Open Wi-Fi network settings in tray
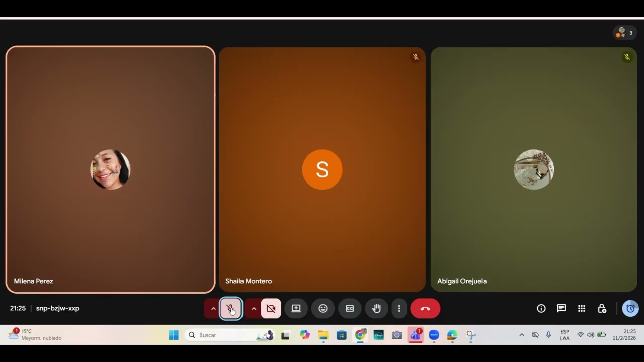The width and height of the screenshot is (644, 362). tap(581, 335)
